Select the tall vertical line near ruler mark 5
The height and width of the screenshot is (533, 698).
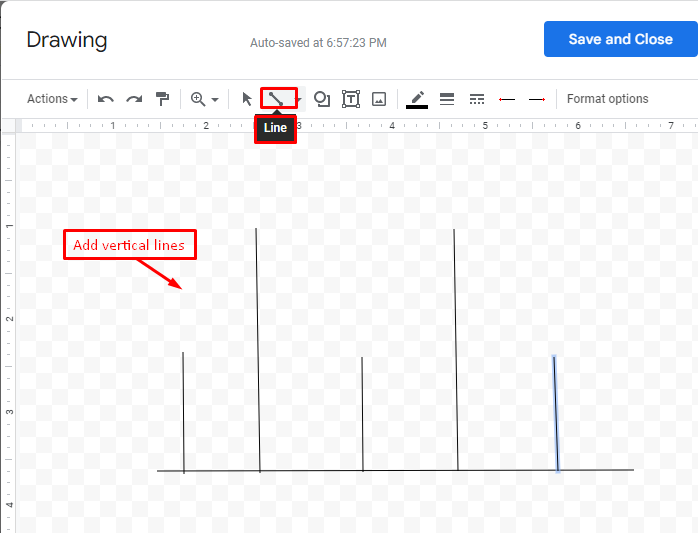point(456,350)
